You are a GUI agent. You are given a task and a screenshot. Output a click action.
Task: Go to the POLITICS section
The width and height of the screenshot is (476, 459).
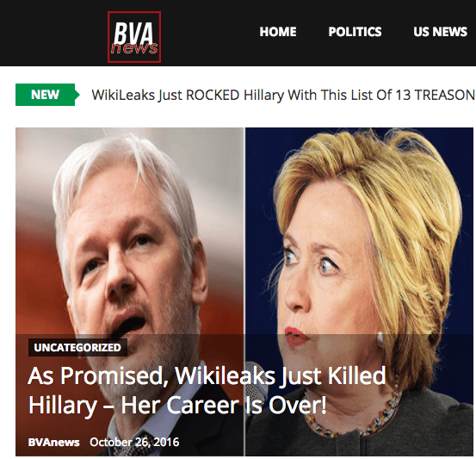(355, 32)
